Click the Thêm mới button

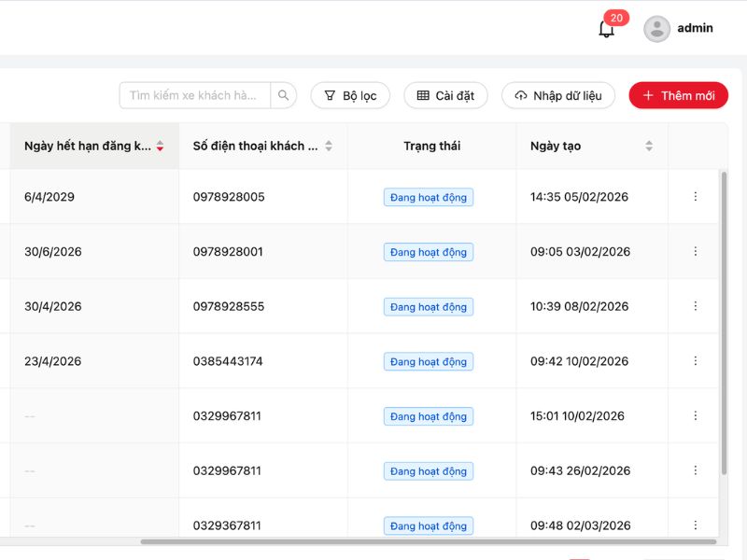coord(678,95)
